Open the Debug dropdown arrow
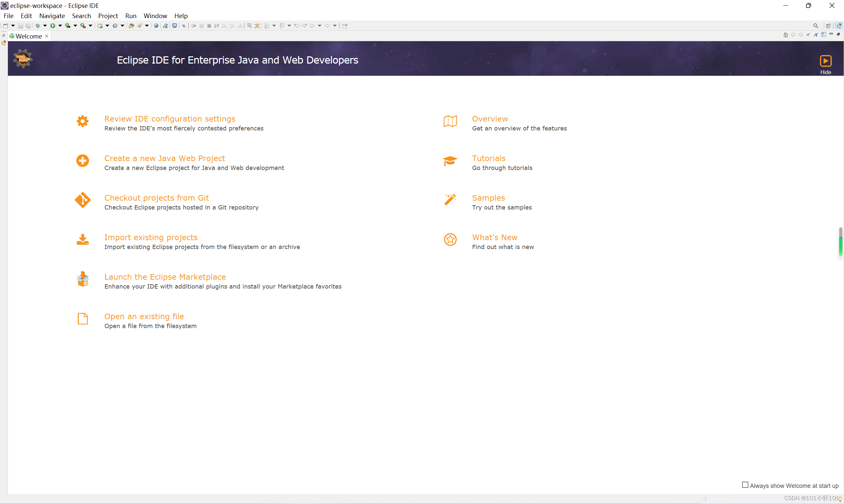The image size is (844, 504). click(45, 26)
